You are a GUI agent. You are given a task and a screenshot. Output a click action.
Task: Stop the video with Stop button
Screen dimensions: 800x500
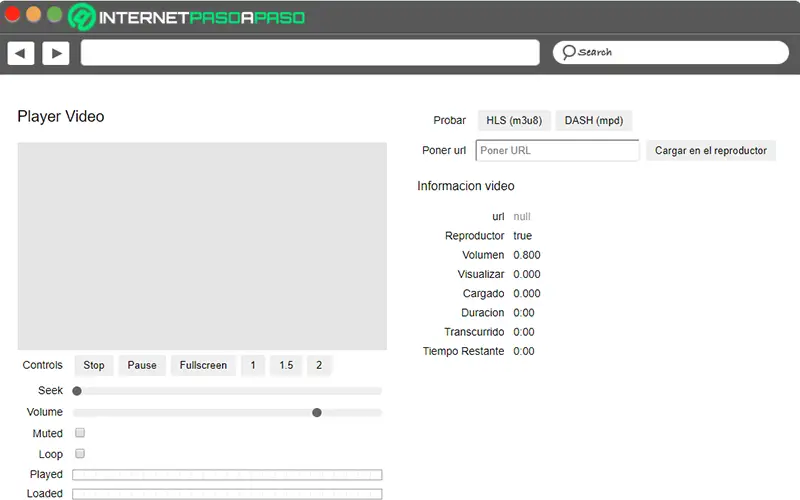94,365
